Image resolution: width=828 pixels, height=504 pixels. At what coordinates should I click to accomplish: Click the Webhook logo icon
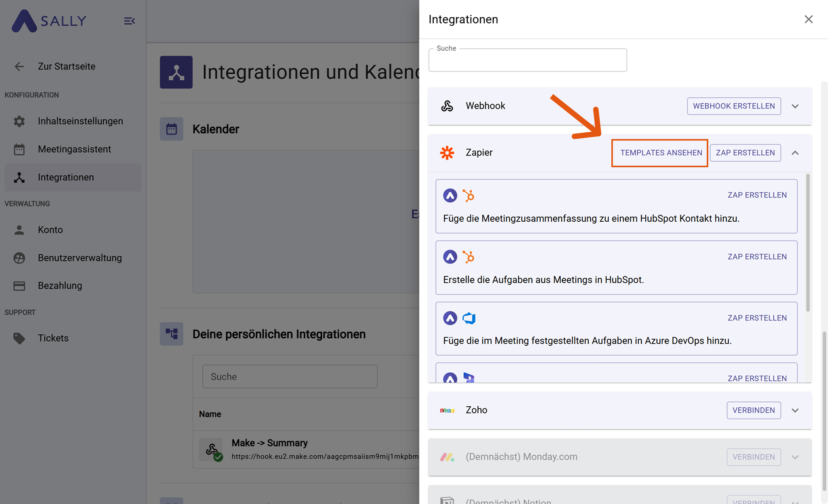[x=447, y=106]
